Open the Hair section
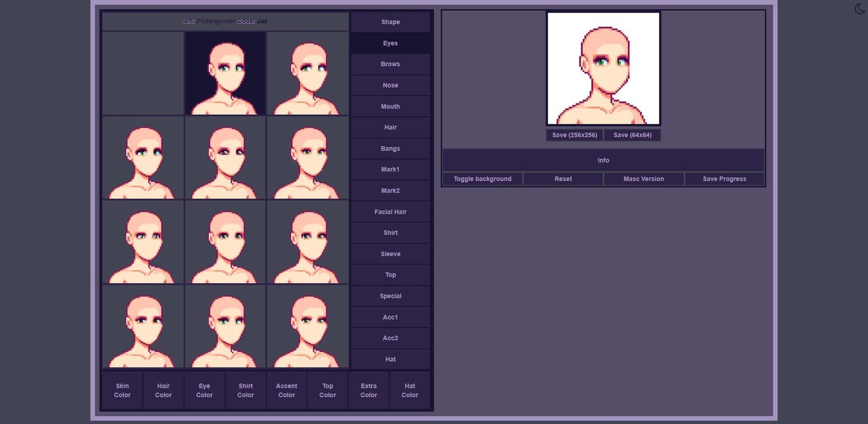The height and width of the screenshot is (424, 868). click(390, 127)
